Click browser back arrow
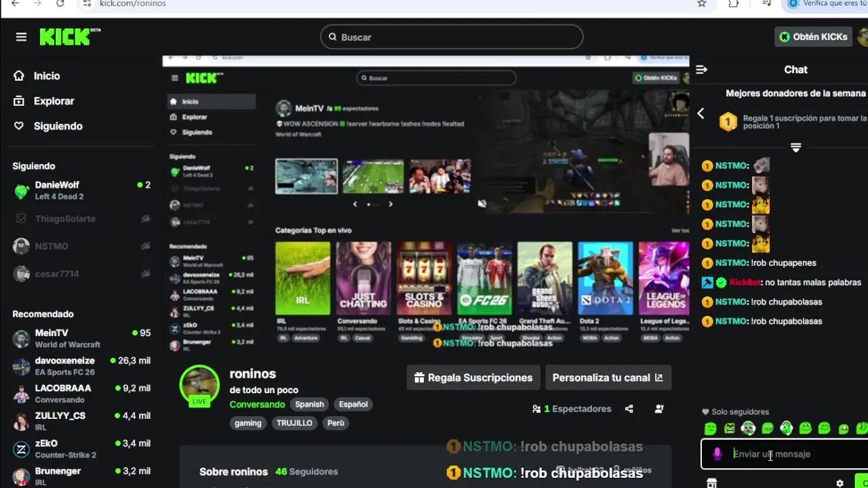The height and width of the screenshot is (488, 868). pyautogui.click(x=15, y=3)
